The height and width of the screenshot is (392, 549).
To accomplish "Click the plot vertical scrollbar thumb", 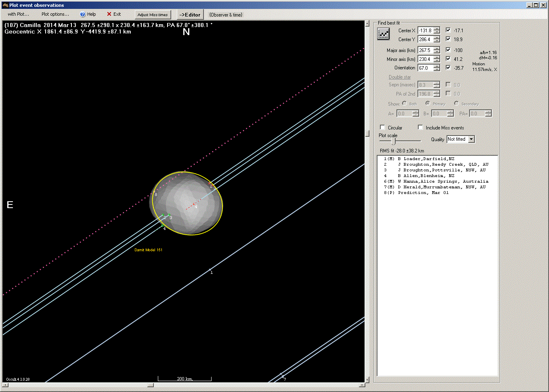I will 367,133.
